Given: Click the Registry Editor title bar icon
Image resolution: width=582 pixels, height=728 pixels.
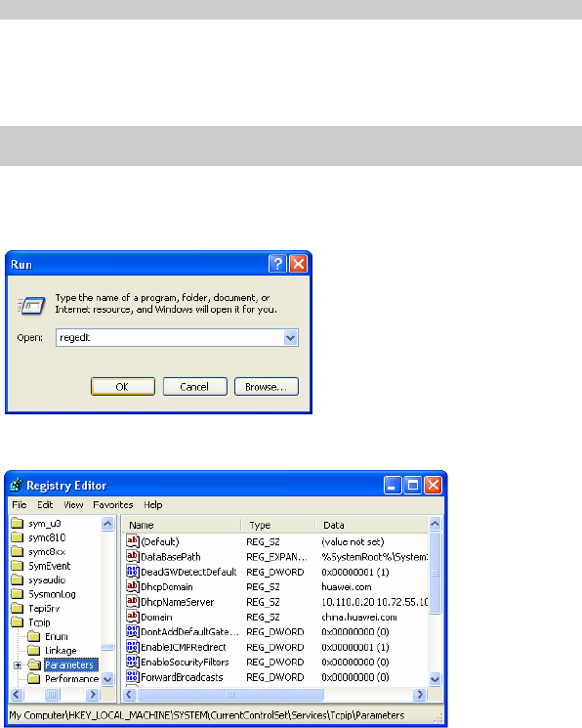Looking at the screenshot, I should 17,485.
